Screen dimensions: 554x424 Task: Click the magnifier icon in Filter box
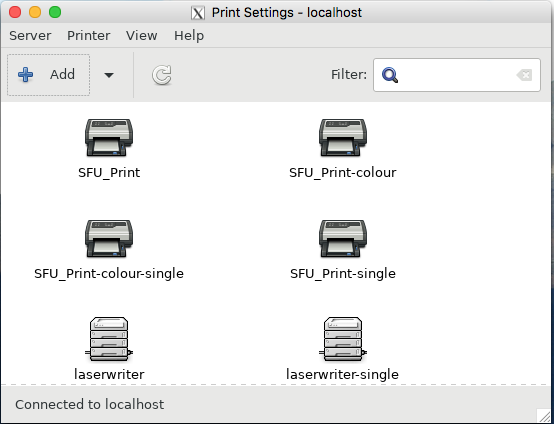tap(390, 75)
